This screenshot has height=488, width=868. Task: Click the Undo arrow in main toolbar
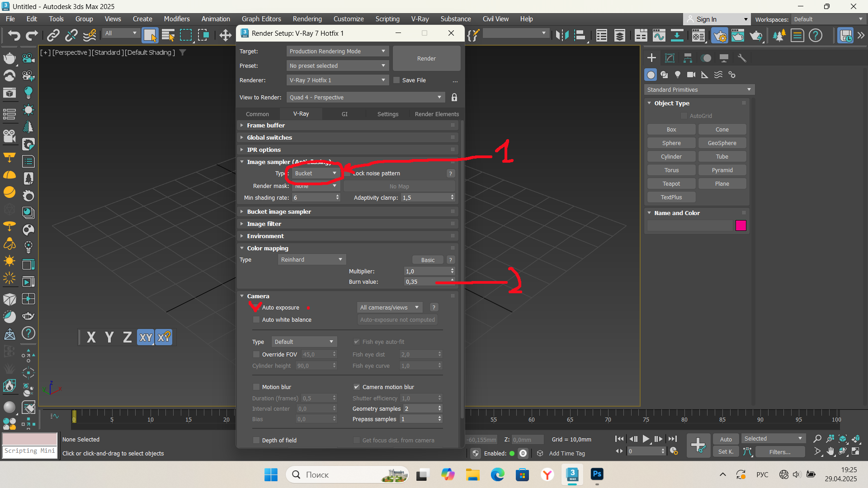[x=14, y=35]
